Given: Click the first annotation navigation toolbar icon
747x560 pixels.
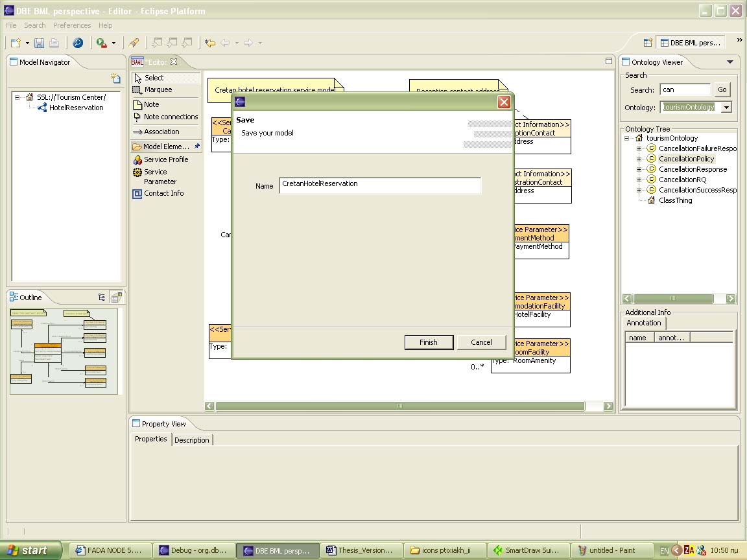Looking at the screenshot, I should pyautogui.click(x=157, y=43).
